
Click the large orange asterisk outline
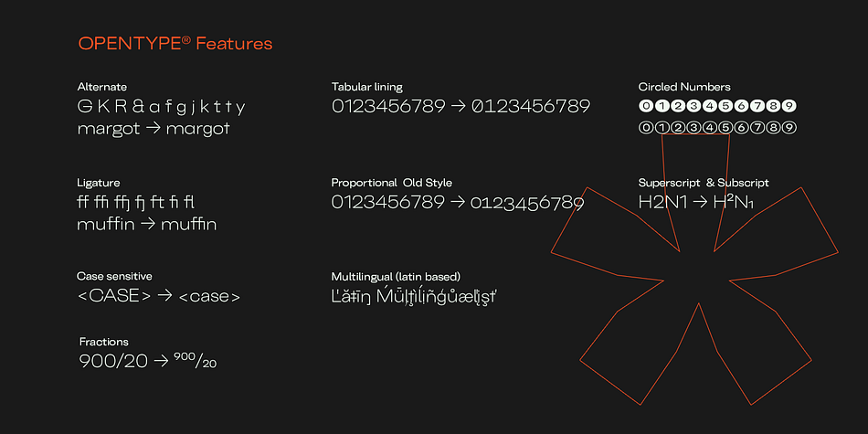coord(694,269)
